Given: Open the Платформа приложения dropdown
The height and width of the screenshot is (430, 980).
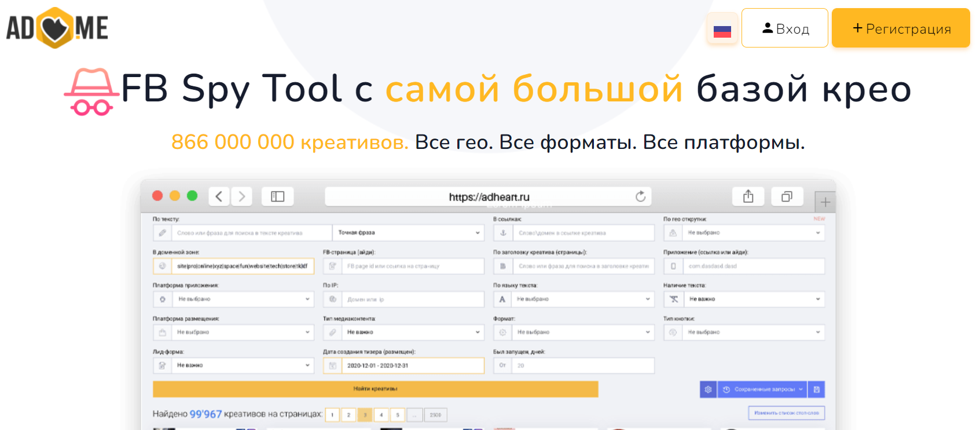Looking at the screenshot, I should tap(243, 299).
